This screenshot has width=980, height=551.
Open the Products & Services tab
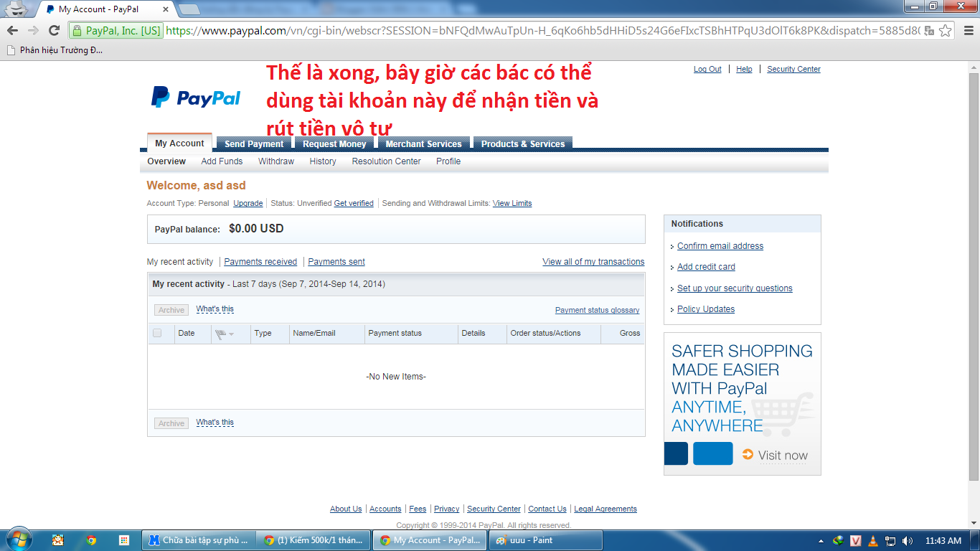coord(523,143)
